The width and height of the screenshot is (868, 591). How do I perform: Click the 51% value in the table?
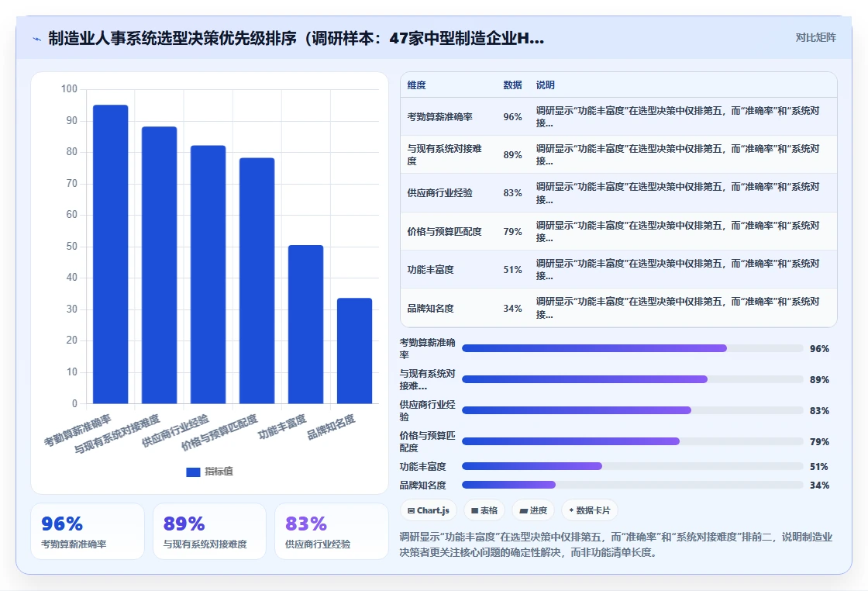click(512, 270)
